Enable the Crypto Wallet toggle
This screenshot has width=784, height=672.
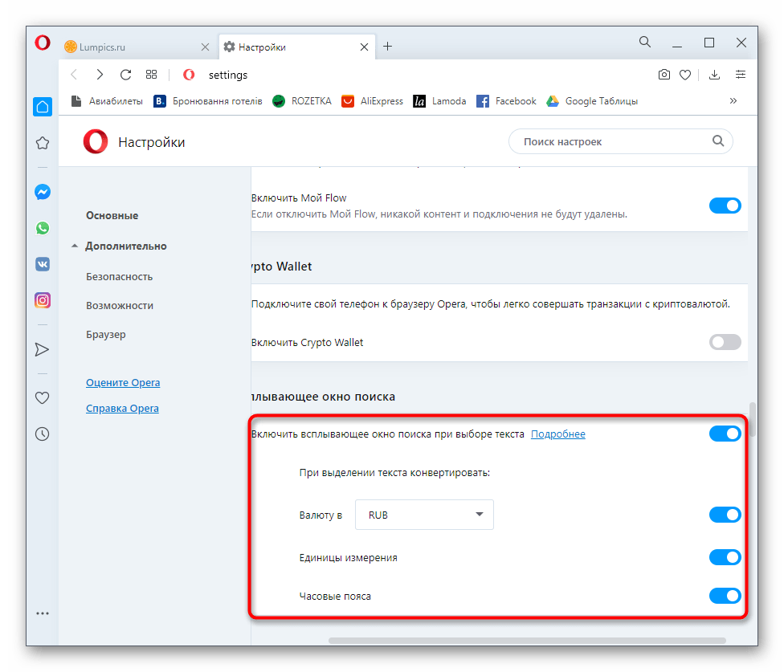[x=725, y=342]
